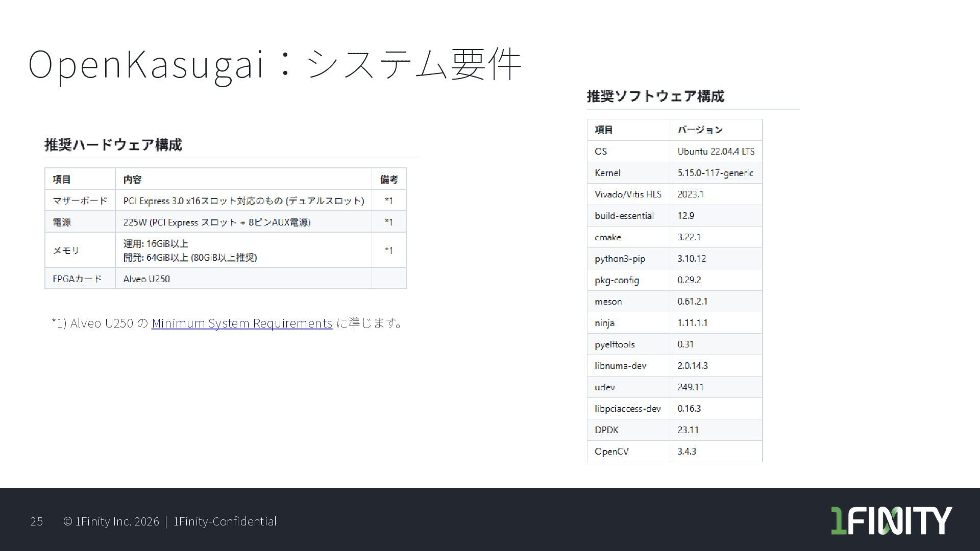Click the OpenCV row label
This screenshot has width=980, height=551.
coord(611,452)
